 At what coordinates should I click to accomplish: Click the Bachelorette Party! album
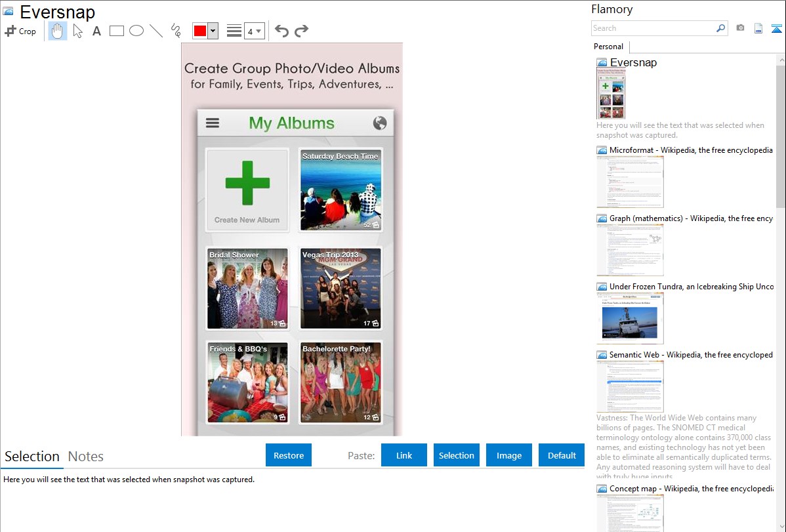tap(341, 382)
